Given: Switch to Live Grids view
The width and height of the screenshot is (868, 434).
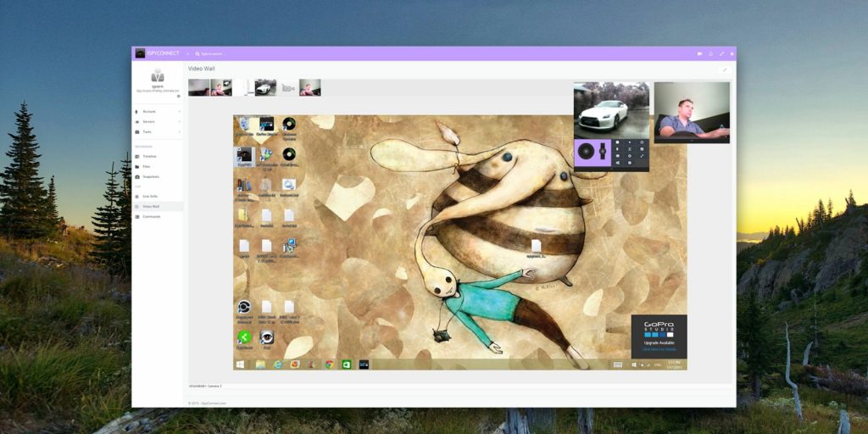Looking at the screenshot, I should [158, 196].
